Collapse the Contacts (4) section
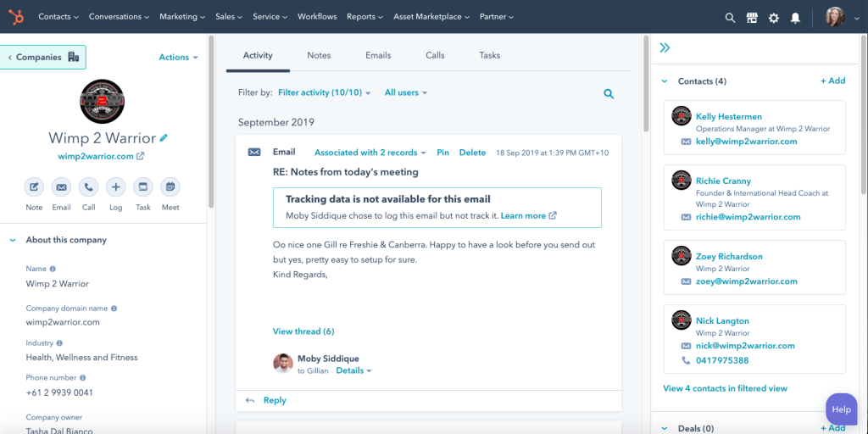 click(665, 81)
